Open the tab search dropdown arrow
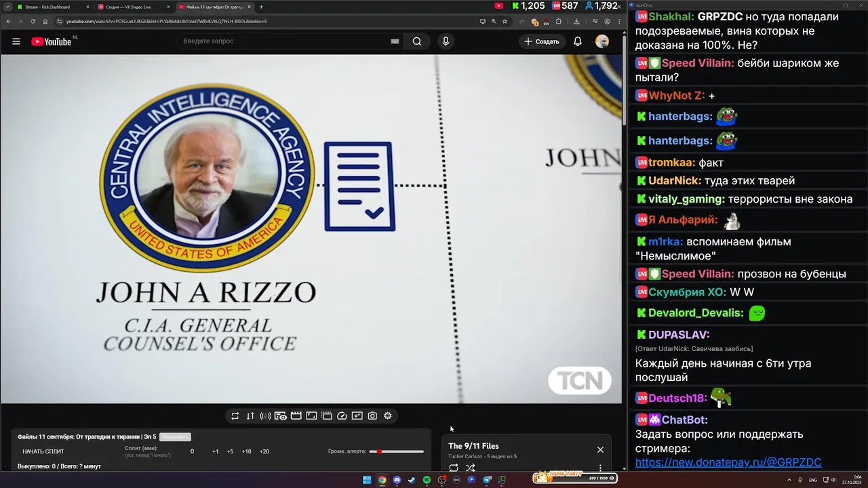The height and width of the screenshot is (488, 868). [x=7, y=7]
